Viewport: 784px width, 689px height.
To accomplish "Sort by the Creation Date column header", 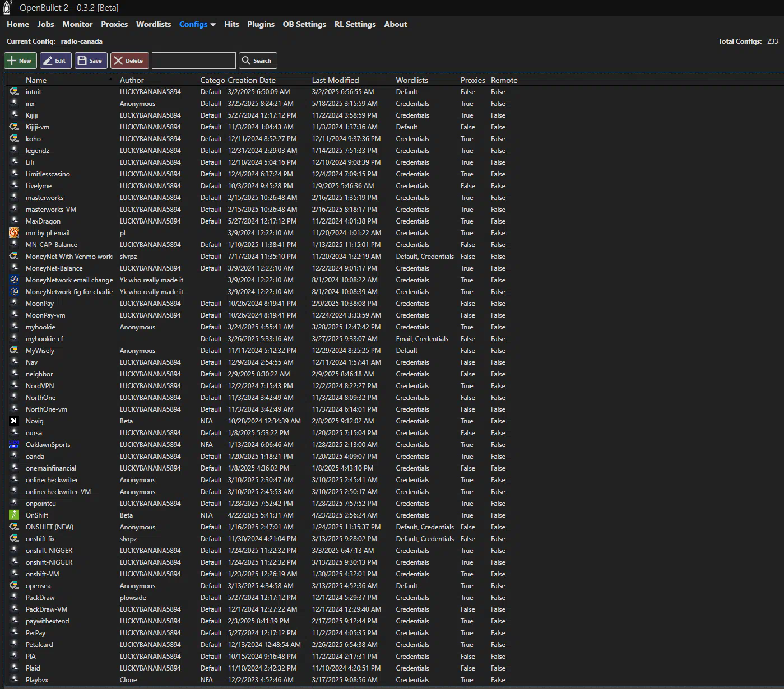I will coord(252,80).
